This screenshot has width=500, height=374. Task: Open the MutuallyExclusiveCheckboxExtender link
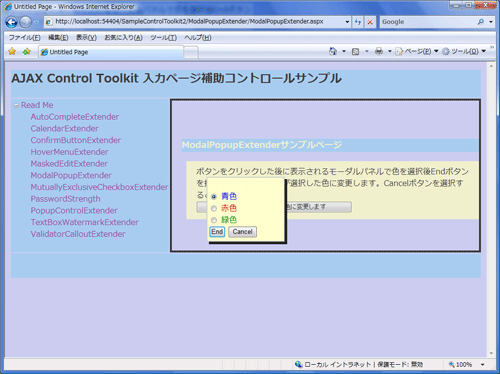[x=99, y=187]
